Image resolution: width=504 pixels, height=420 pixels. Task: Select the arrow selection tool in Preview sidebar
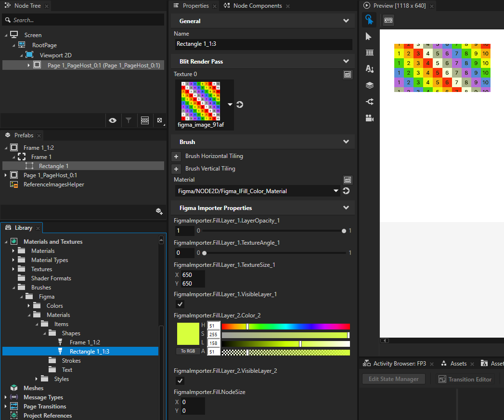tap(369, 36)
